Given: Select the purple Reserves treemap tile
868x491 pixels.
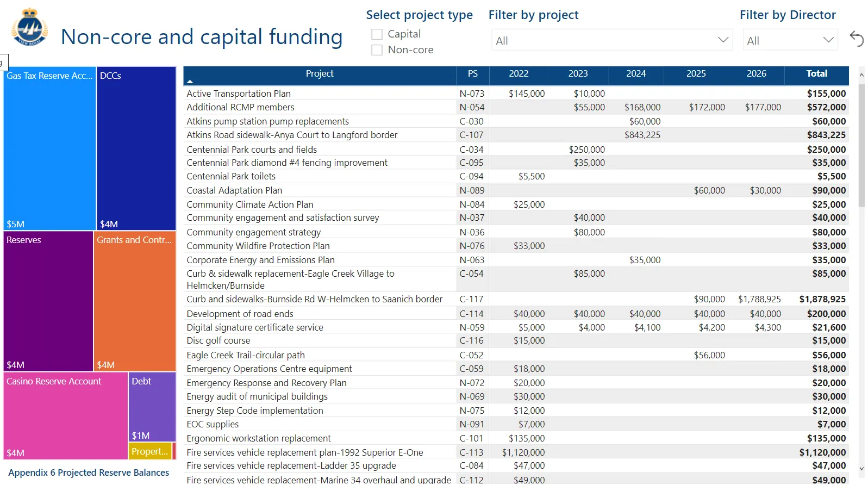Looking at the screenshot, I should [x=48, y=301].
